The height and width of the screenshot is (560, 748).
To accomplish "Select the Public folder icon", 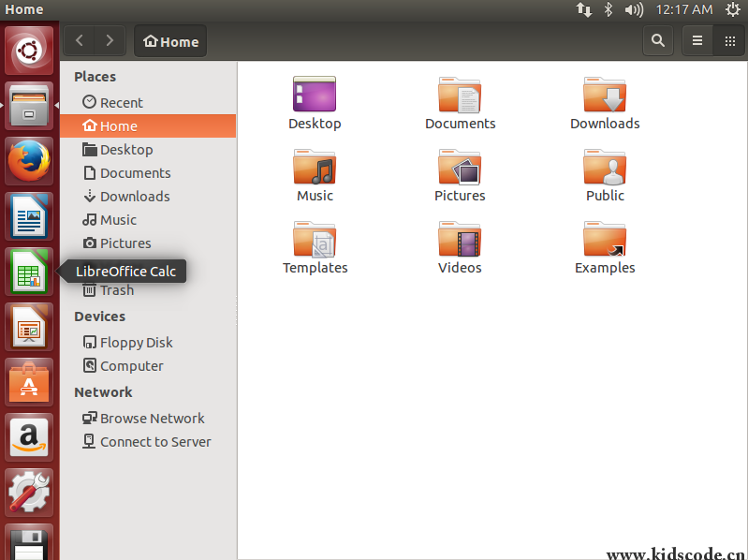I will coord(605,167).
